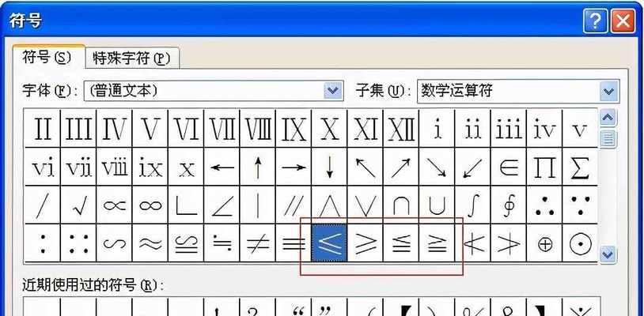The width and height of the screenshot is (644, 316).
Task: Select the single vertical bar symbol ∣
Action: tap(257, 205)
